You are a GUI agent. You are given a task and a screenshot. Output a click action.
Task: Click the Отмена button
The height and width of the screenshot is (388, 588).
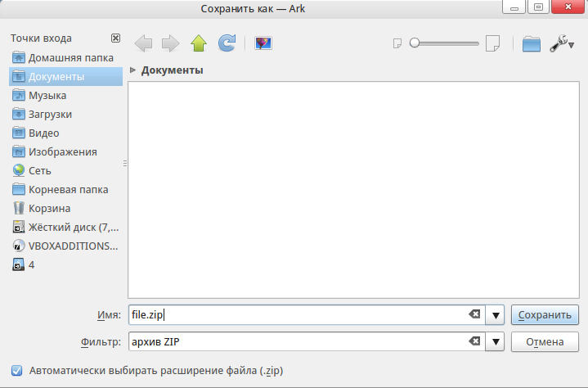[545, 342]
